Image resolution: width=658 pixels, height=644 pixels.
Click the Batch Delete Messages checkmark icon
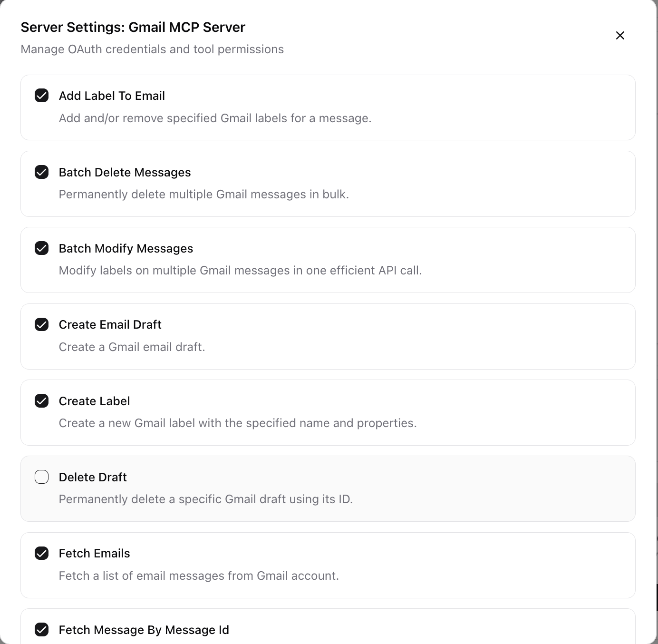tap(42, 172)
